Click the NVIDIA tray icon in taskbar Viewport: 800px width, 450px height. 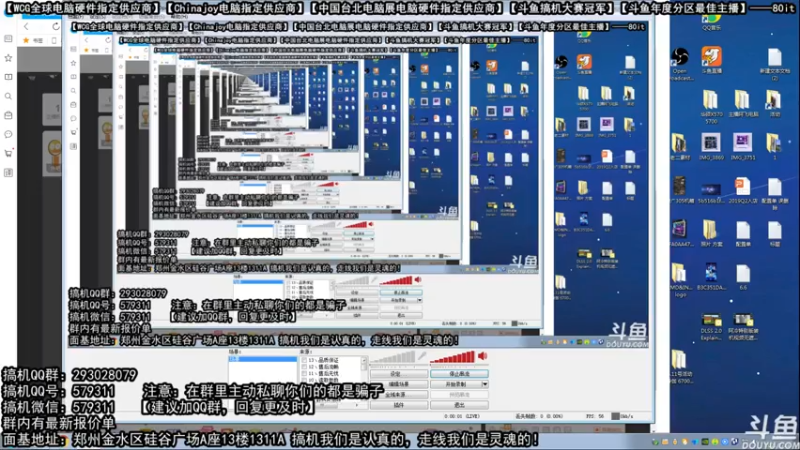pos(705,442)
